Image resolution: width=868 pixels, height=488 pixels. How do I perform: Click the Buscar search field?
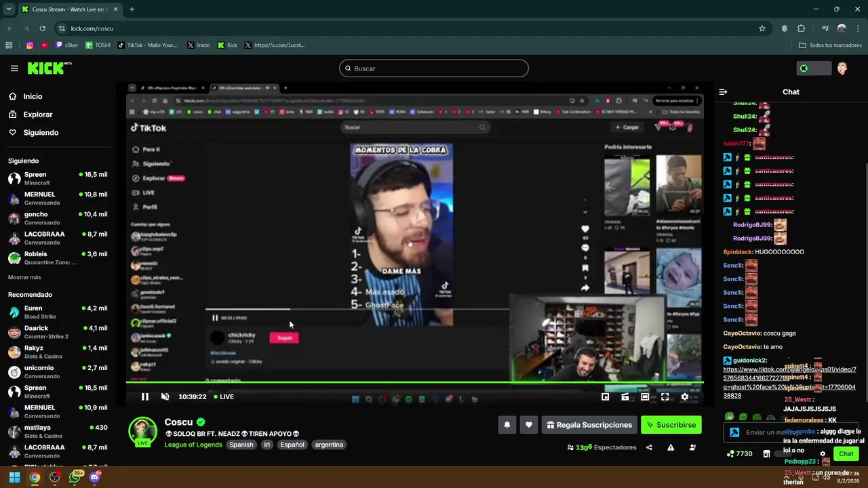click(x=434, y=68)
